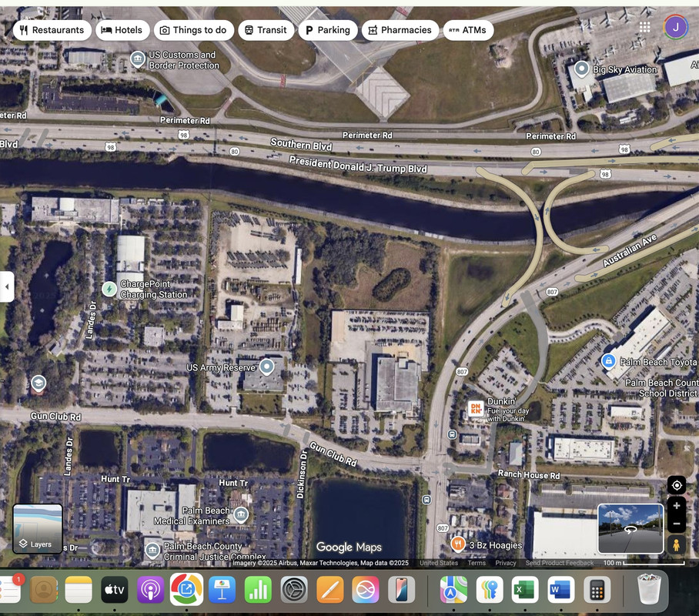Screen dimensions: 699x616
Task: Center map on your location
Action: (x=677, y=485)
